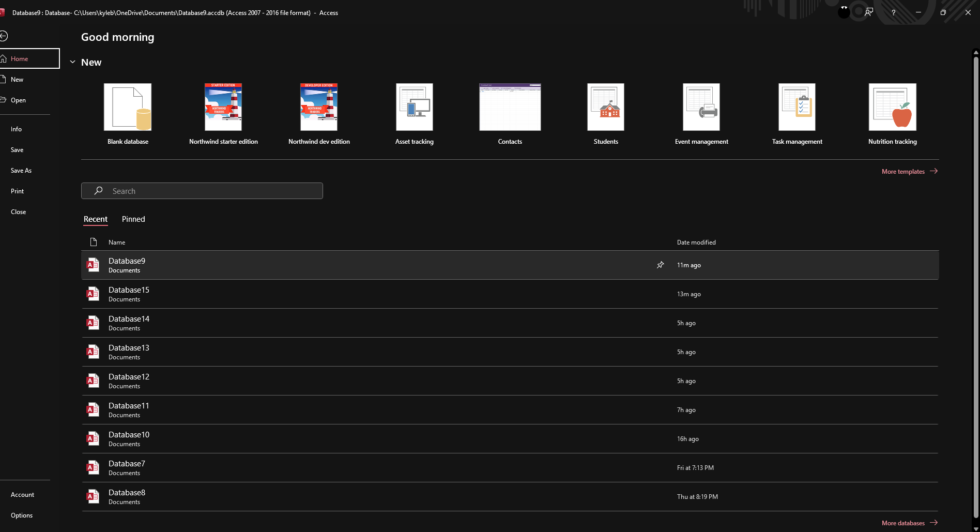Click the 'Thu at 8:19 PM' date

pos(697,497)
